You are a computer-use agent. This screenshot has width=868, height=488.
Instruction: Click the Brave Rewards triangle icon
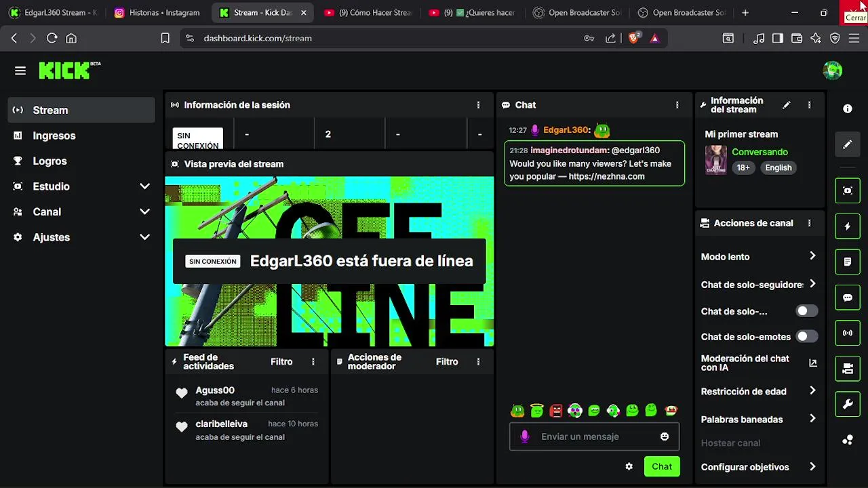click(654, 39)
